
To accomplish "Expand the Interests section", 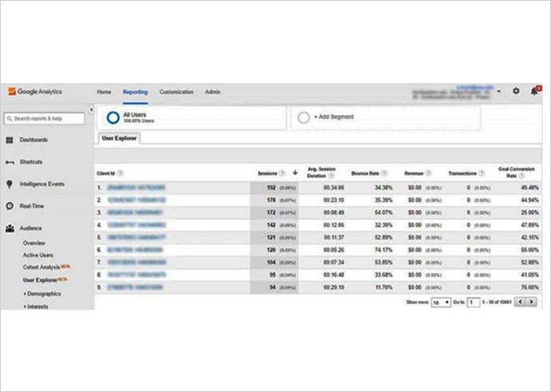I will [x=23, y=306].
